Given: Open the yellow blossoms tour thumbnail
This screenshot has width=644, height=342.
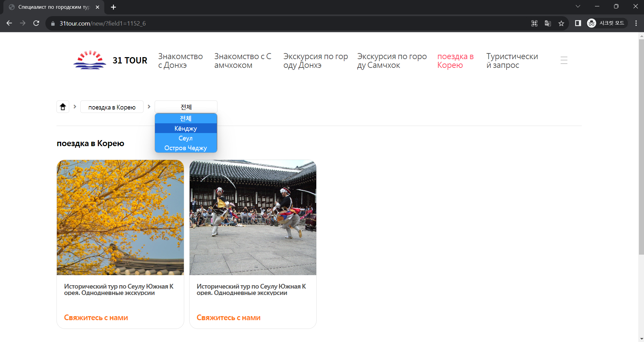Looking at the screenshot, I should click(120, 217).
